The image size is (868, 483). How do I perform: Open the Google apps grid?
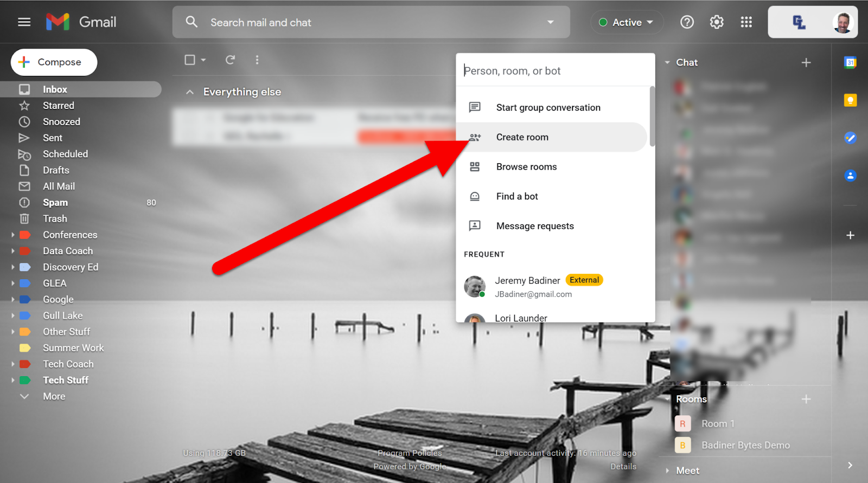(x=746, y=22)
